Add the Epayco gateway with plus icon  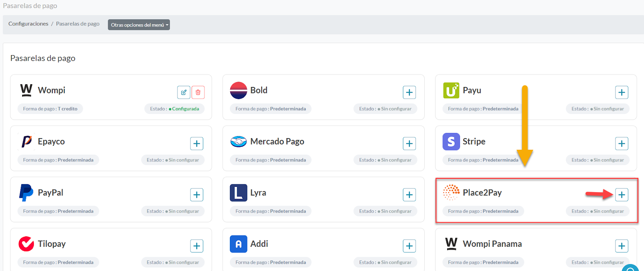(x=197, y=143)
